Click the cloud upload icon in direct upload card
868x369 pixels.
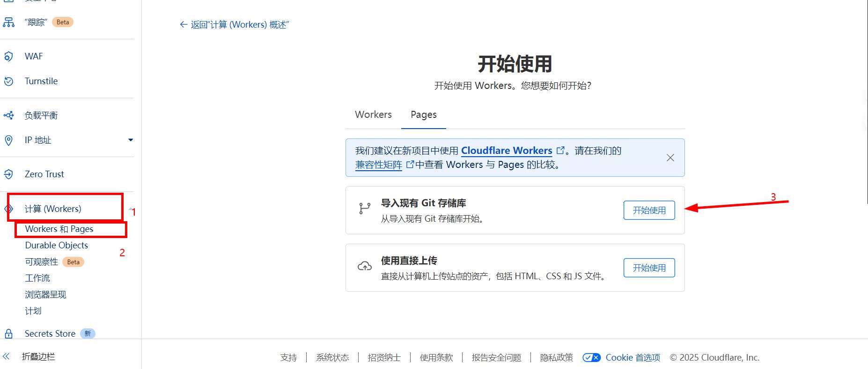[x=365, y=266]
